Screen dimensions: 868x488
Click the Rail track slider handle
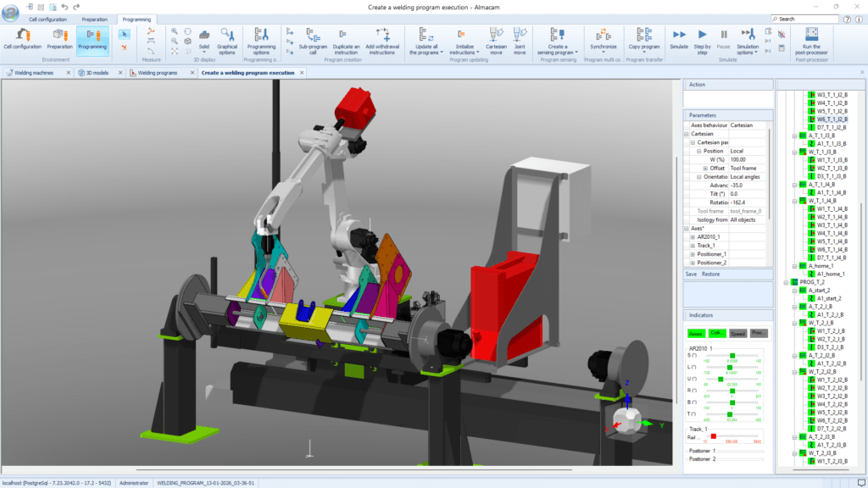click(714, 436)
